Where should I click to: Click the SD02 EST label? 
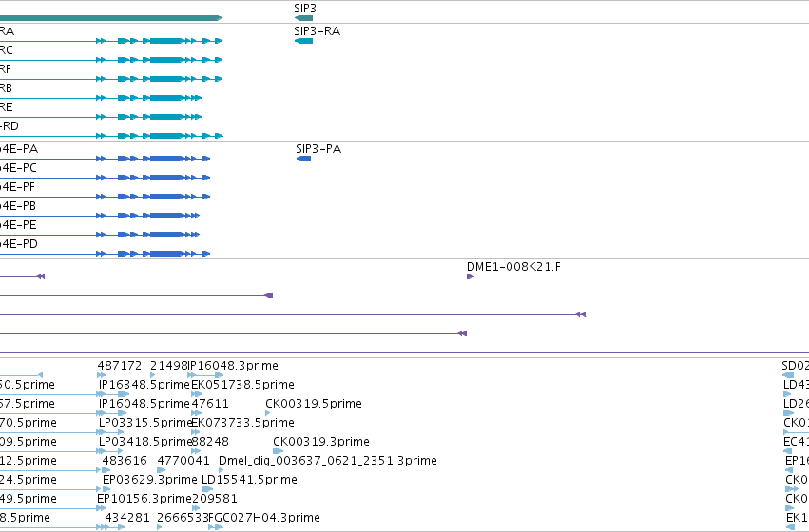point(795,366)
